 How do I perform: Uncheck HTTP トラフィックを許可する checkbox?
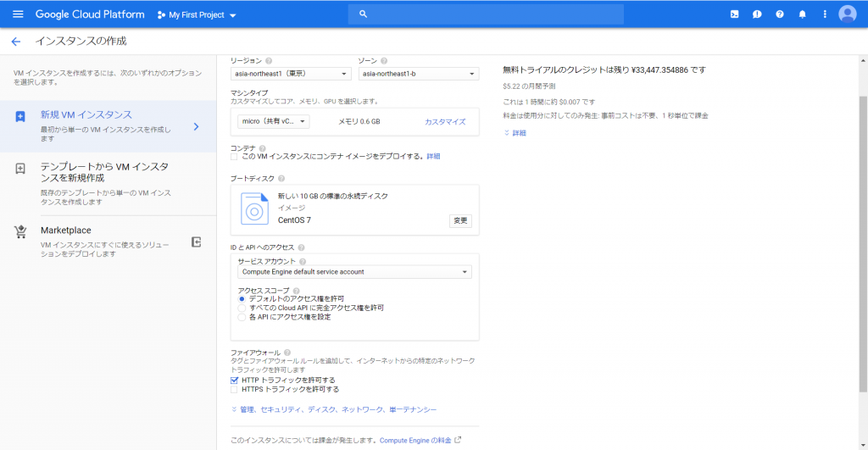pos(235,381)
